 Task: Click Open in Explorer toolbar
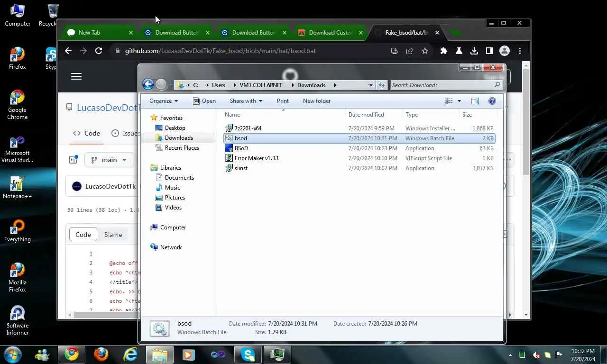pyautogui.click(x=204, y=101)
